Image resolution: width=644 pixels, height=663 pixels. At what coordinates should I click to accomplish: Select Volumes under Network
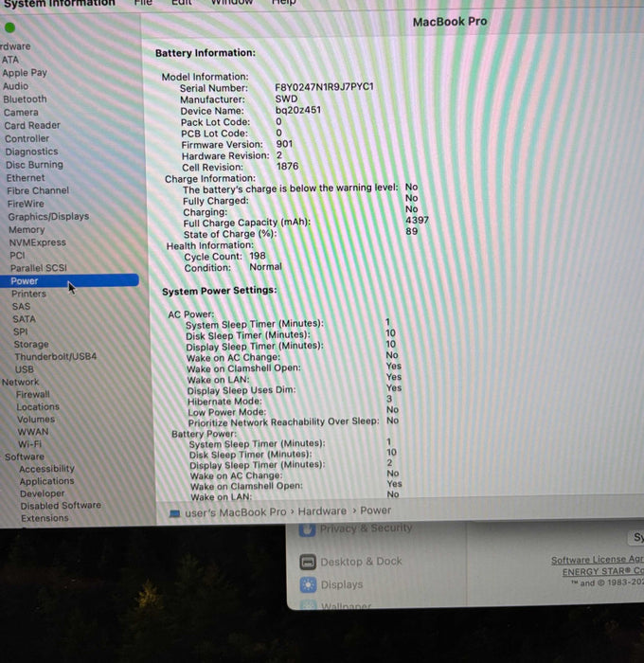36,419
